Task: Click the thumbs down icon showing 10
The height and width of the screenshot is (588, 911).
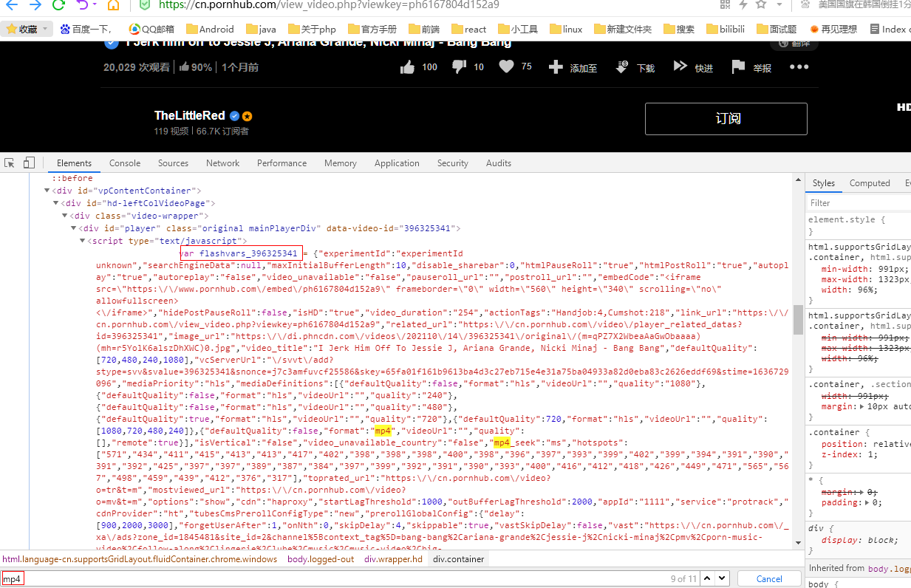Action: pyautogui.click(x=458, y=67)
